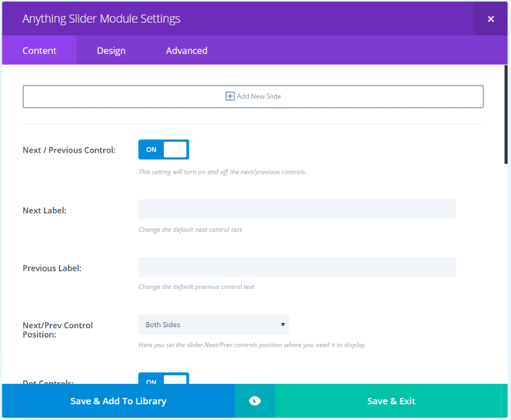The width and height of the screenshot is (511, 420).
Task: Click the Anything Slider Module Settings title
Action: coord(101,19)
